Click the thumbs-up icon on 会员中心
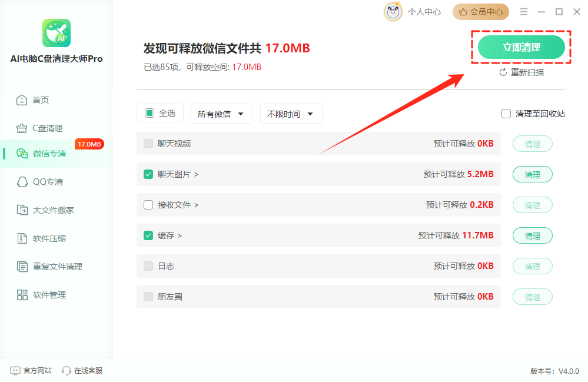This screenshot has width=588, height=382. (x=463, y=12)
